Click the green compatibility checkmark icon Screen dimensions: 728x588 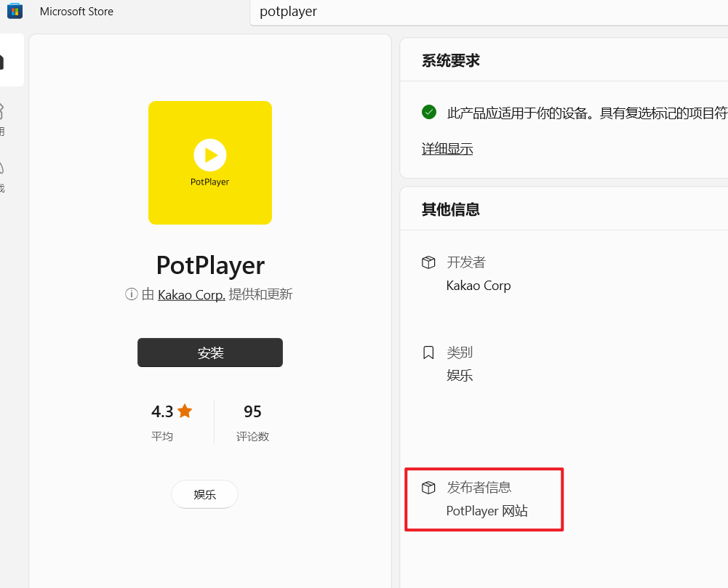point(429,112)
